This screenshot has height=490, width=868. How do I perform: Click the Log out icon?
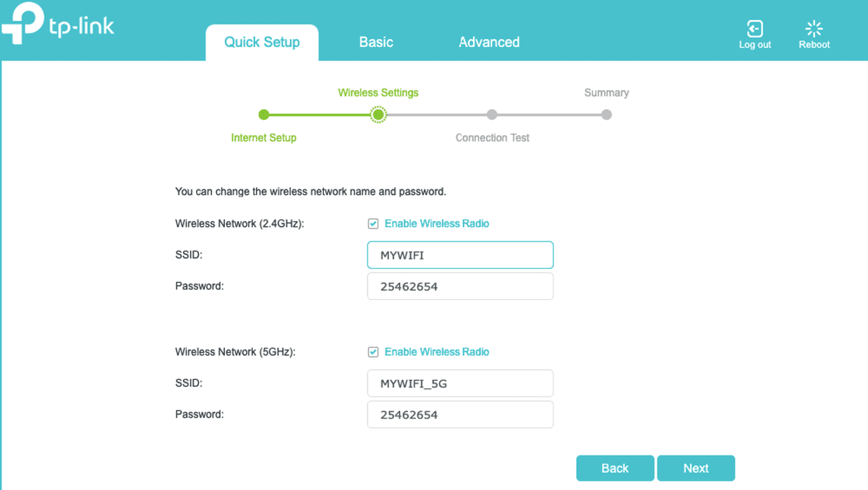point(754,29)
